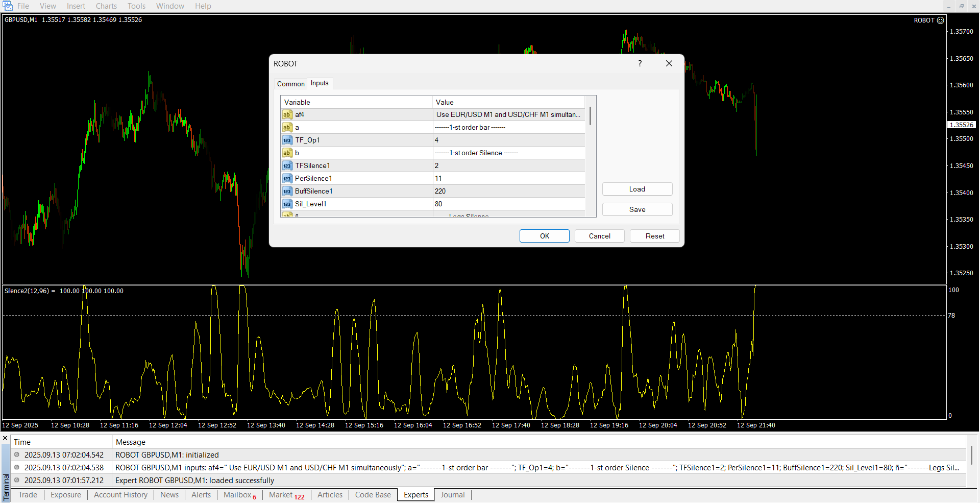Click the integer icon beside TF_Op1
Viewport: 980px width, 503px height.
click(287, 140)
